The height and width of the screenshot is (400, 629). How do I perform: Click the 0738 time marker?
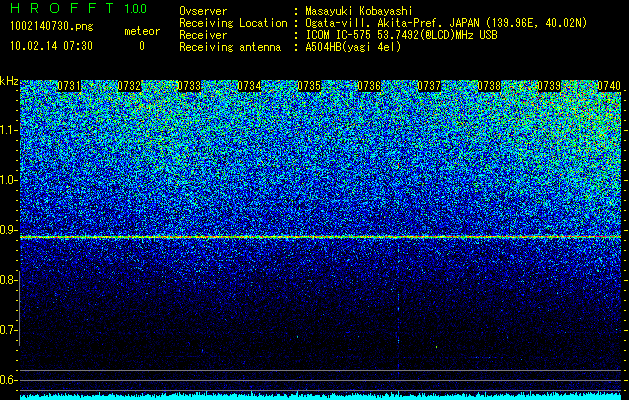click(489, 86)
